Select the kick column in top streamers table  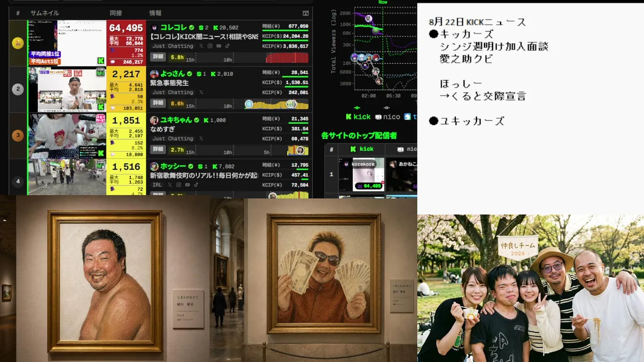tap(362, 149)
